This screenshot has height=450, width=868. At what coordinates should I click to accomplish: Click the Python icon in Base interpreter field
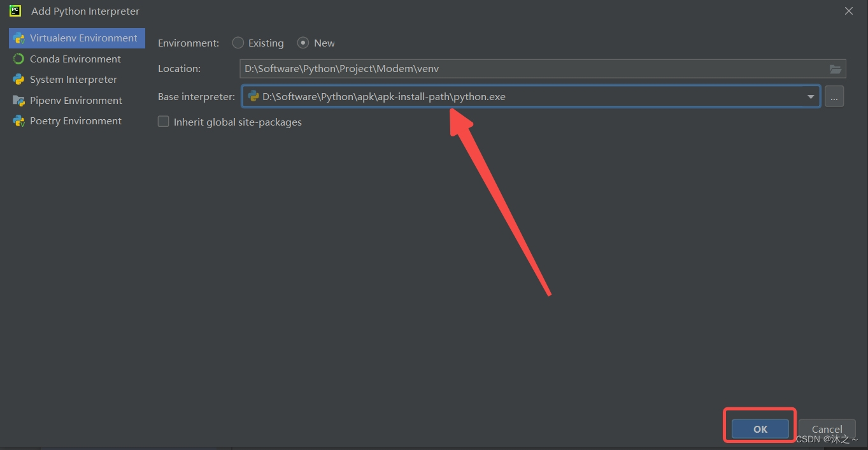pos(253,96)
